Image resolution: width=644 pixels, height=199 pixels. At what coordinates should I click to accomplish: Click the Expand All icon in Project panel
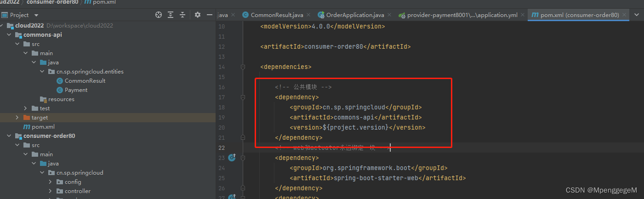(x=171, y=15)
